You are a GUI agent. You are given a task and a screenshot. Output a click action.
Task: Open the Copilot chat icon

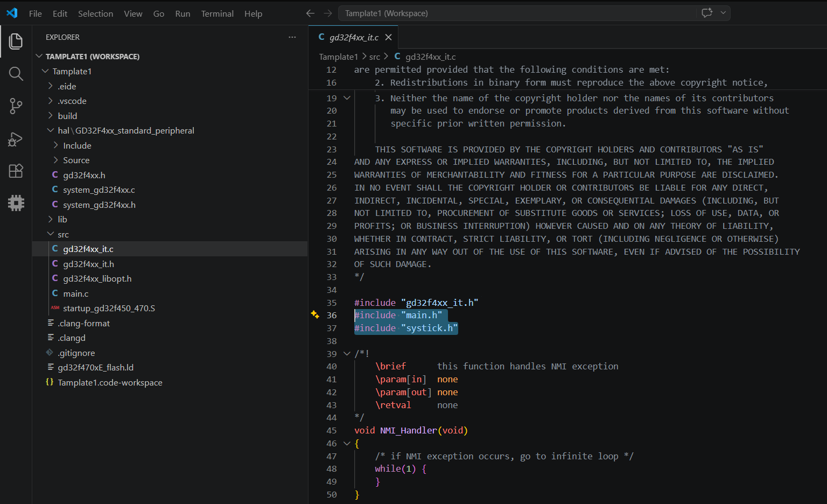pyautogui.click(x=707, y=13)
